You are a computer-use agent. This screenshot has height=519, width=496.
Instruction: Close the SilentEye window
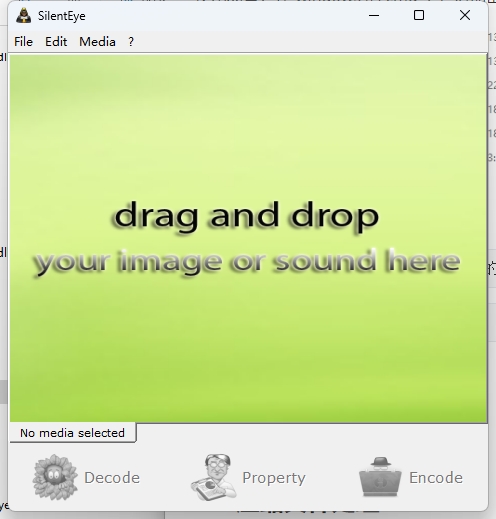(x=465, y=15)
